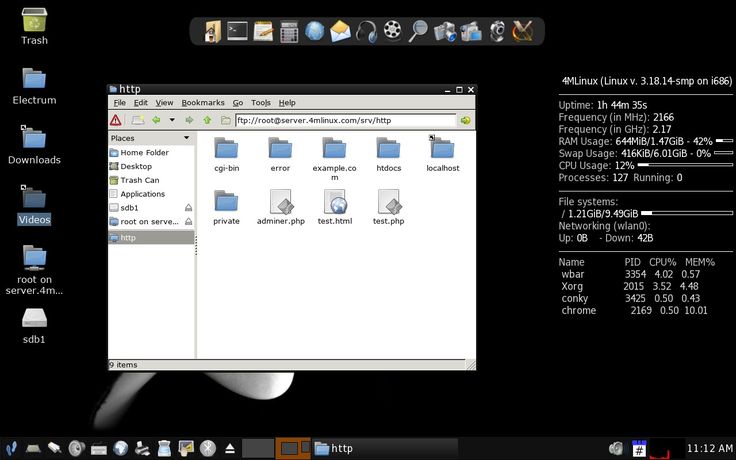736x460 pixels.
Task: Click the Go button beside address bar
Action: [x=465, y=120]
